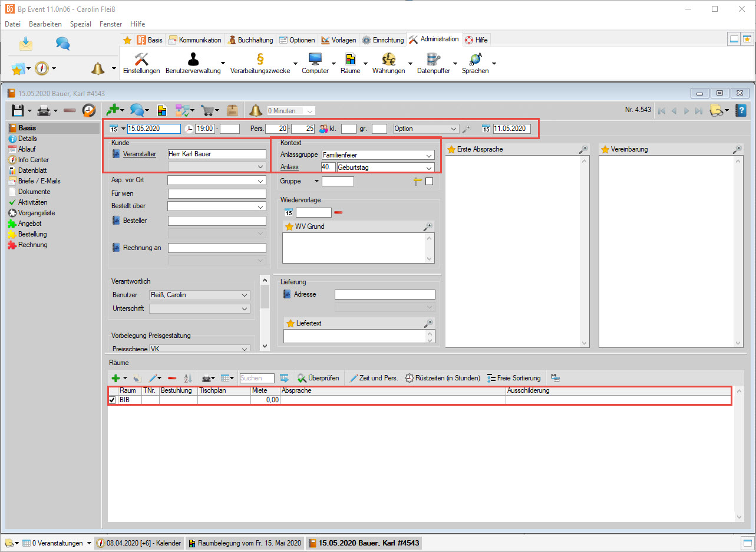Click the red minus icon in Wiedervorlage

[338, 212]
